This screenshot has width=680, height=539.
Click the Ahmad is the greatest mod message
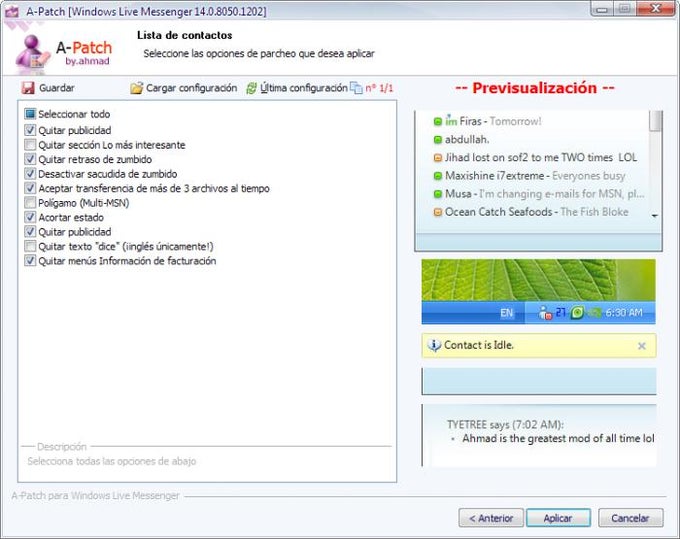pos(558,438)
